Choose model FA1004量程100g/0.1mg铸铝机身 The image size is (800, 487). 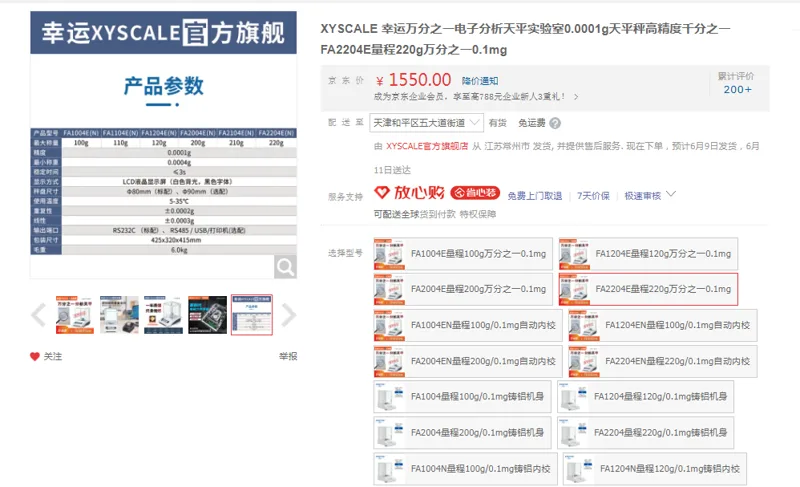(x=462, y=396)
